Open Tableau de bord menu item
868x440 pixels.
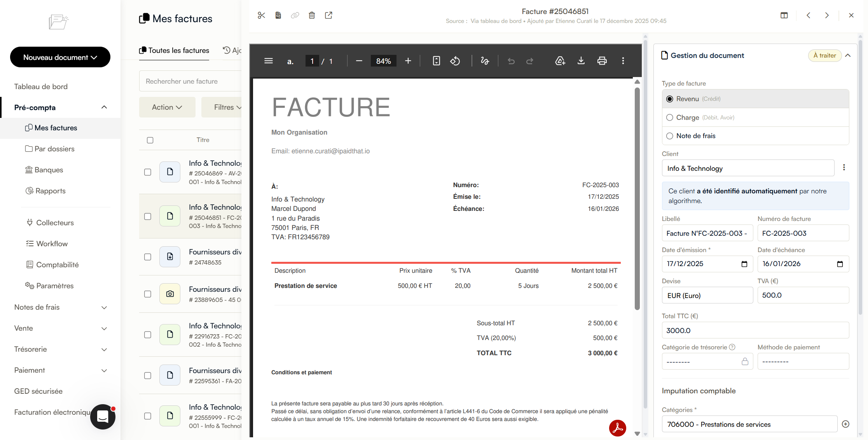(41, 86)
